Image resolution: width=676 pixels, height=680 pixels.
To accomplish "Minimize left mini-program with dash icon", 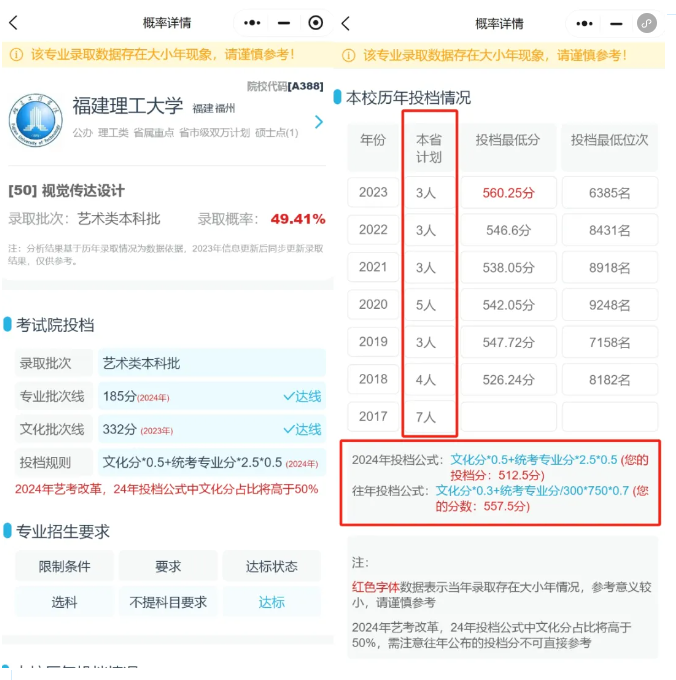I will 284,23.
